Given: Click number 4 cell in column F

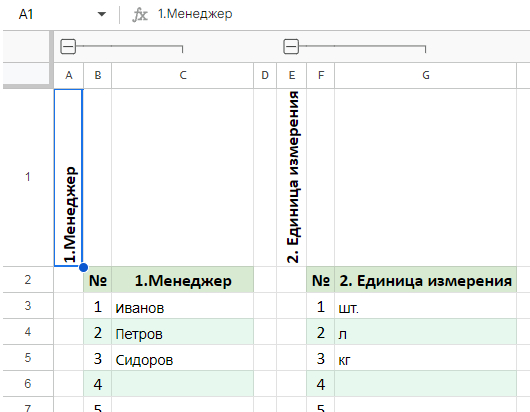Looking at the screenshot, I should pos(321,384).
